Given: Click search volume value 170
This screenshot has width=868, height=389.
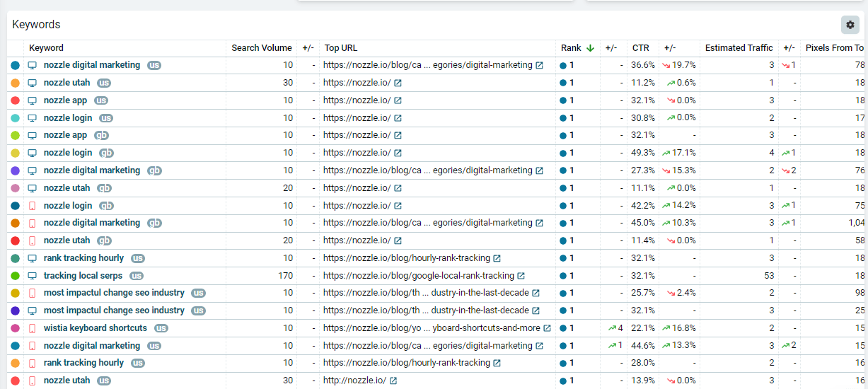Looking at the screenshot, I should tap(285, 276).
